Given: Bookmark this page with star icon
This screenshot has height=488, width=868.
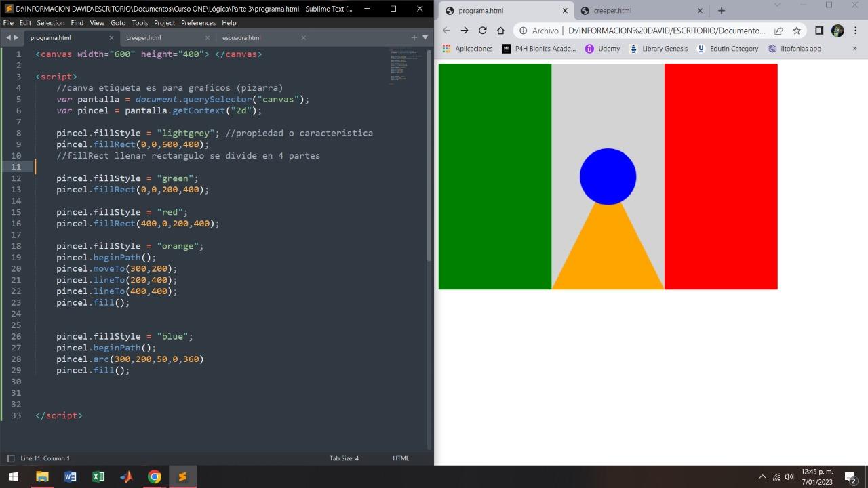Looking at the screenshot, I should pos(797,30).
